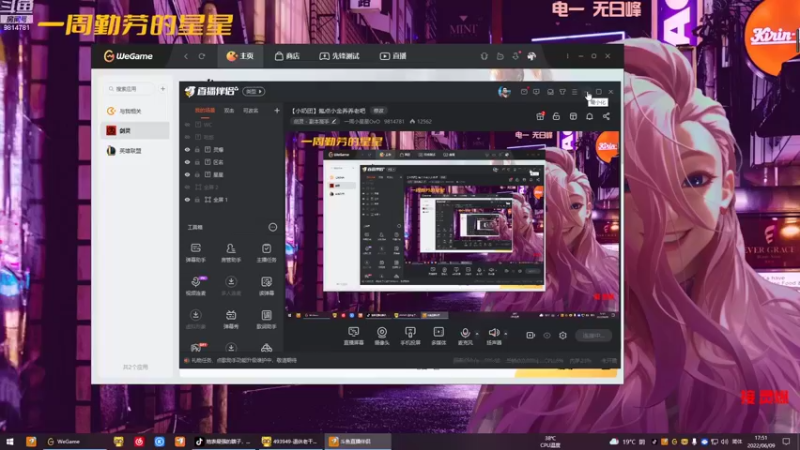The image size is (800, 450).
Task: Toggle visibility eye of 区名 layer
Action: (187, 162)
